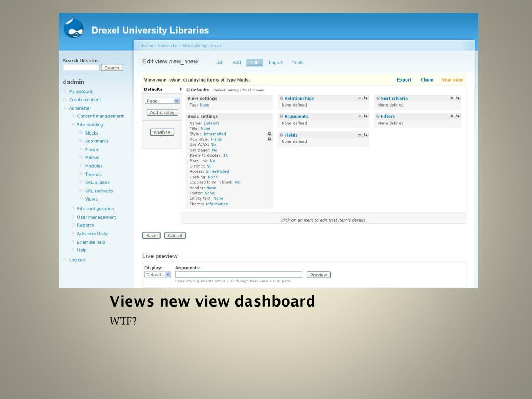This screenshot has width=532, height=399.
Task: Go to Administer in the breadcrumb
Action: [x=168, y=46]
